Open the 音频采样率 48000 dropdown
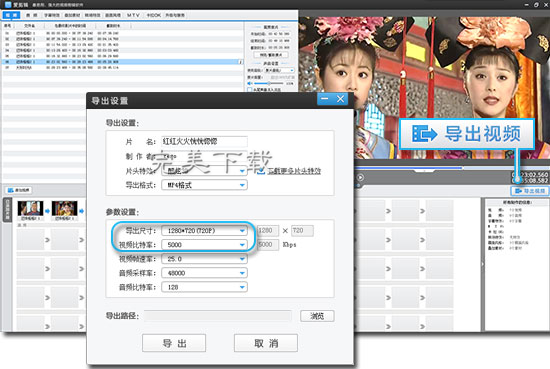The height and width of the screenshot is (369, 550). [x=204, y=273]
